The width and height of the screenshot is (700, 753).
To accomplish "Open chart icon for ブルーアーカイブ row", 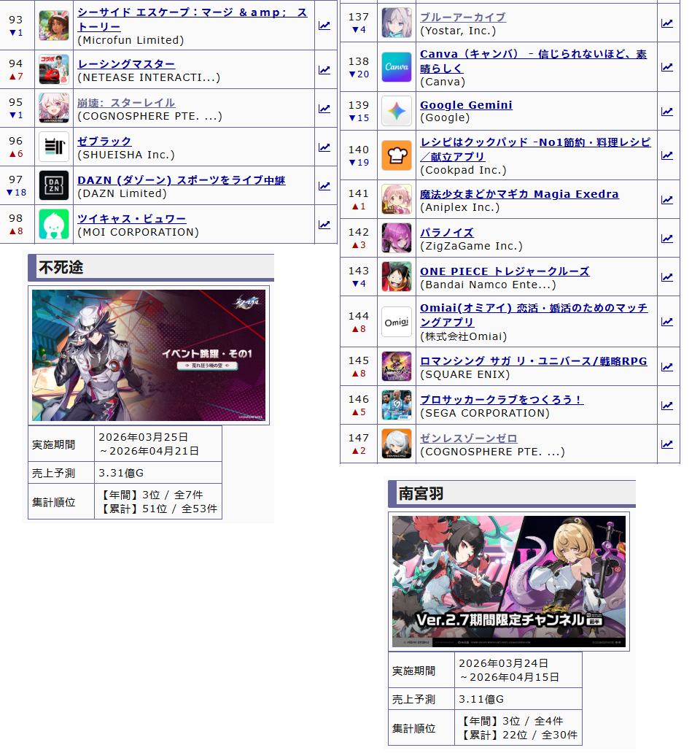I will pos(667,23).
